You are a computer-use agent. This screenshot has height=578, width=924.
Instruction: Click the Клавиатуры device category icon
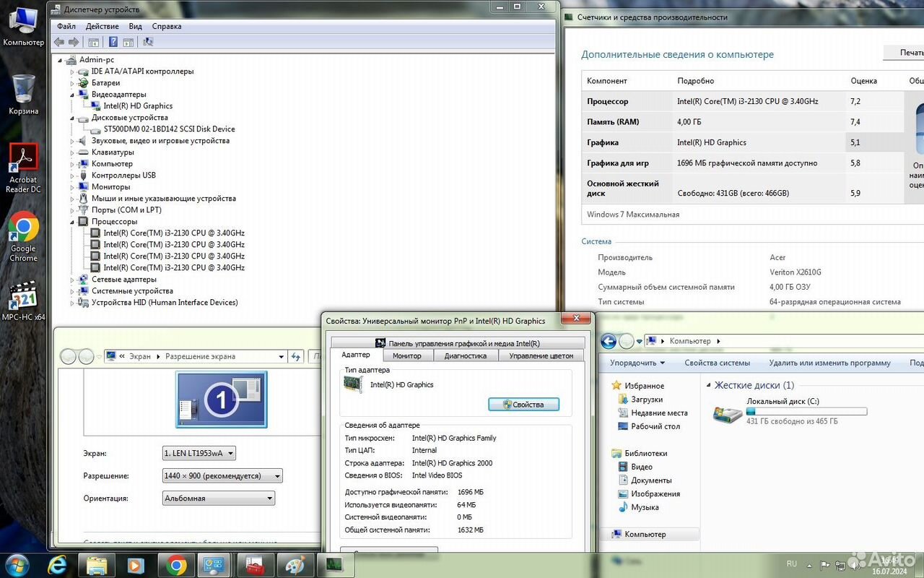[84, 152]
